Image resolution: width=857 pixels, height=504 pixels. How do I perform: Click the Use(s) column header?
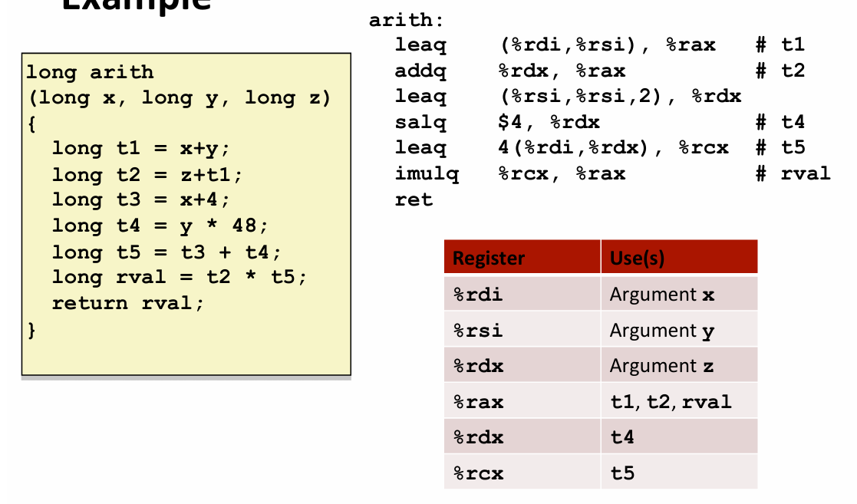tap(637, 259)
